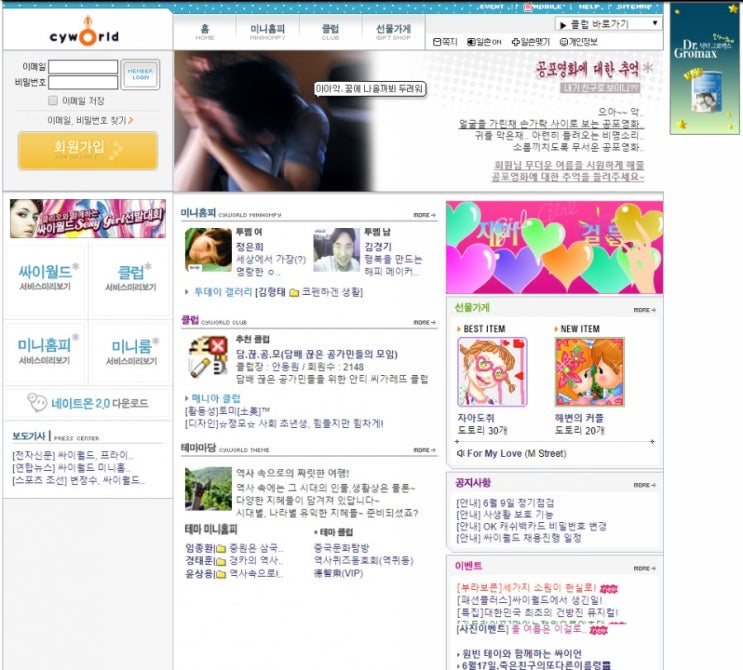Click more arrow in 선물가게 section
The width and height of the screenshot is (743, 670).
(x=644, y=310)
